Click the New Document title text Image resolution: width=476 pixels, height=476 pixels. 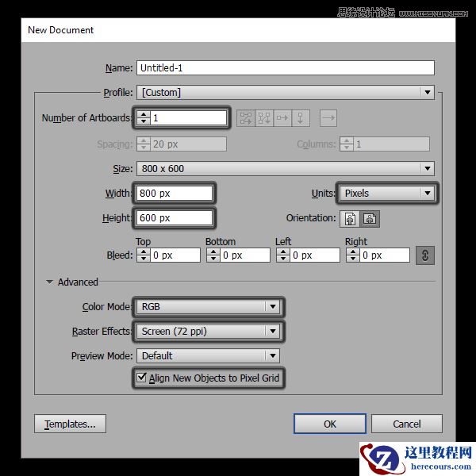(x=61, y=30)
